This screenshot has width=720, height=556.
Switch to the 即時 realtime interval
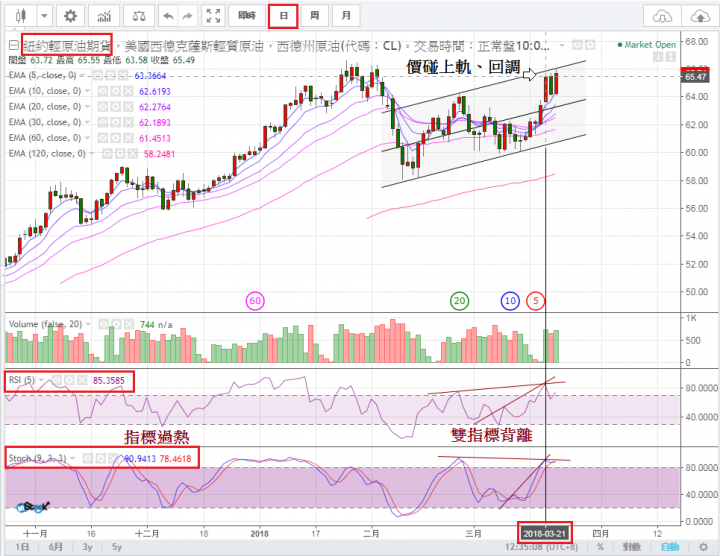pos(247,16)
